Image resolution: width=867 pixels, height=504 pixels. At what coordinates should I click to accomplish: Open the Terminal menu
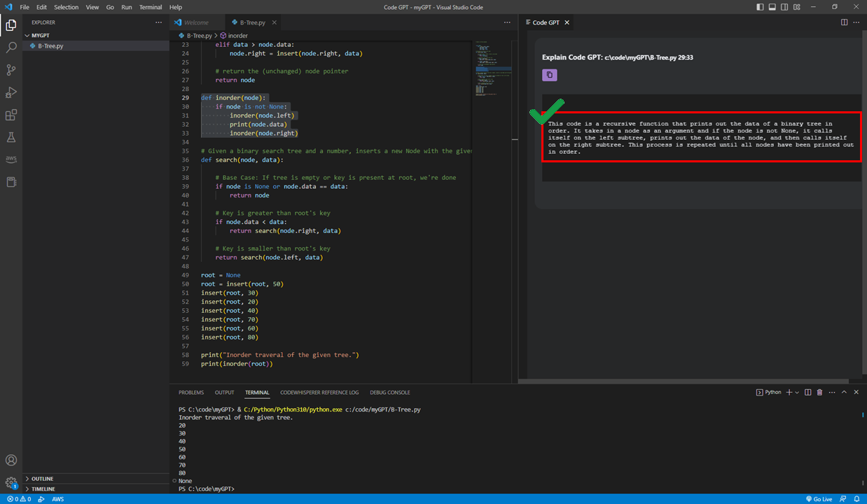point(151,7)
